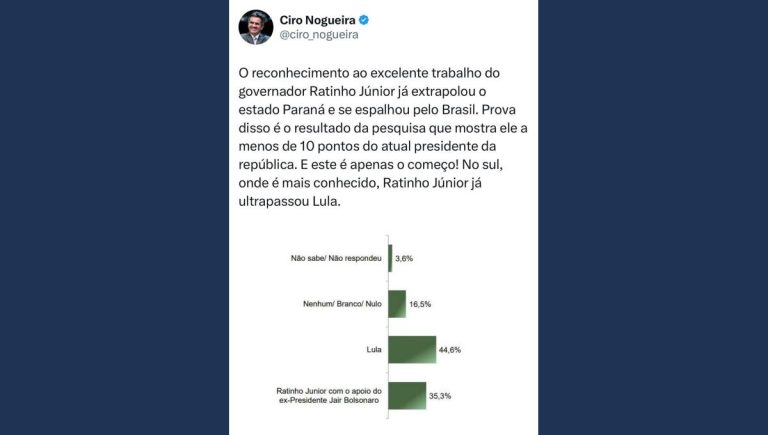The image size is (768, 435).
Task: Open the Ciro Nogueira display name
Action: click(x=317, y=20)
